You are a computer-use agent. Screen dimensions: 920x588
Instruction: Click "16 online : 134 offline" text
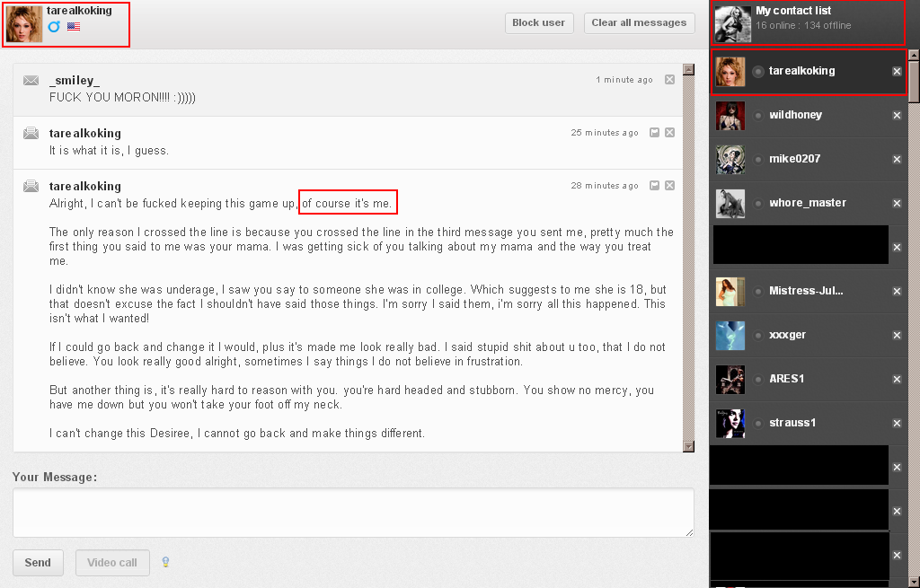[x=803, y=25]
